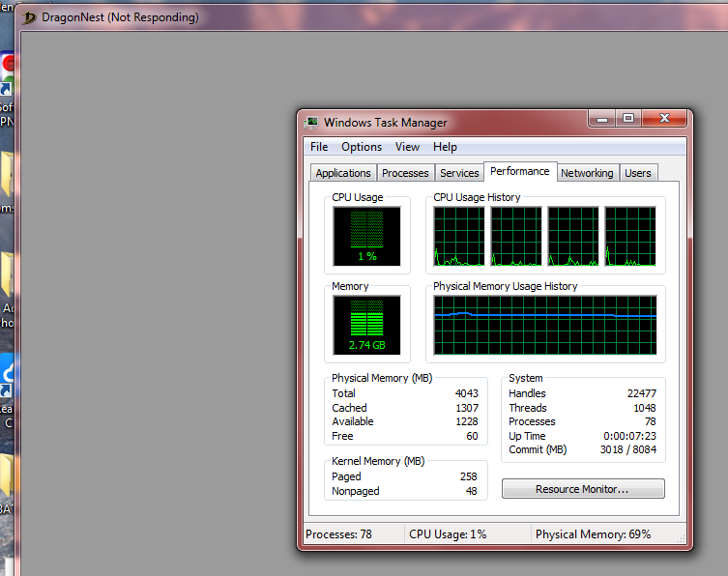
Task: Click the Handles value 22477
Action: pos(642,393)
